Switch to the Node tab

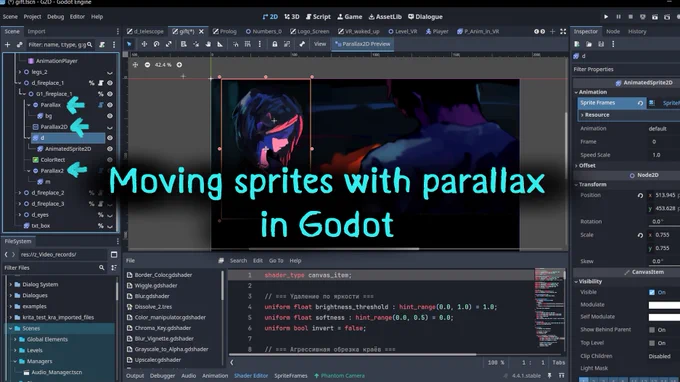(612, 31)
